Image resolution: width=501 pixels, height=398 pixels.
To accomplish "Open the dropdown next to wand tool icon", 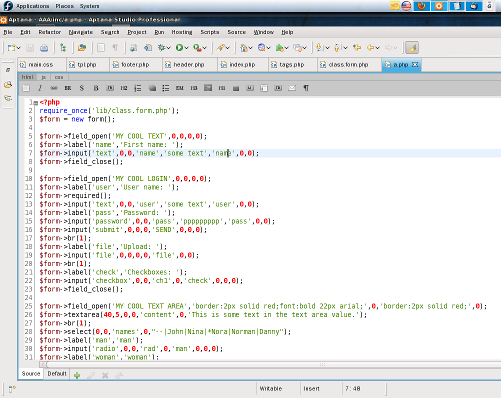I will [228, 48].
